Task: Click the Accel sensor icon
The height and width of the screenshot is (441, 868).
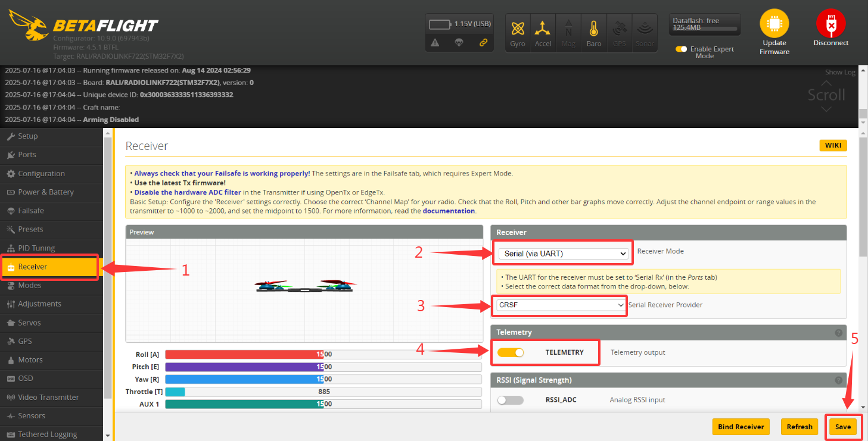Action: pos(542,29)
